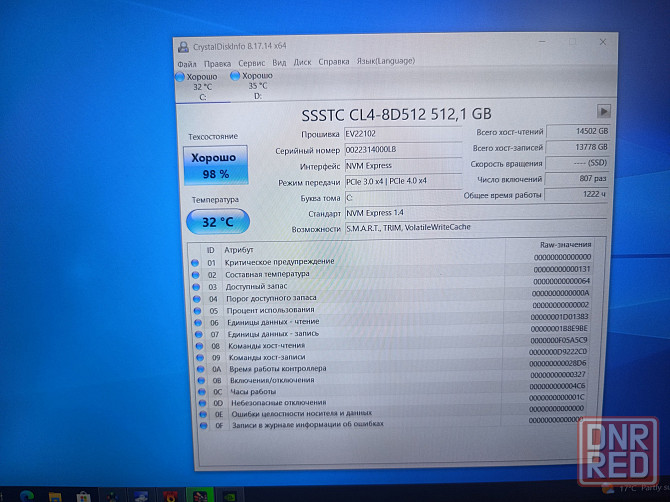Viewport: 670px width, 502px height.
Task: Select the Команды хост-чтения row
Action: [392, 343]
